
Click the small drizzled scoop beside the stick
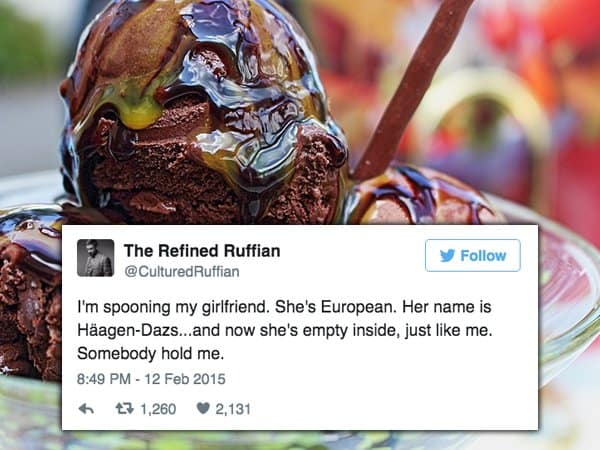[421, 197]
